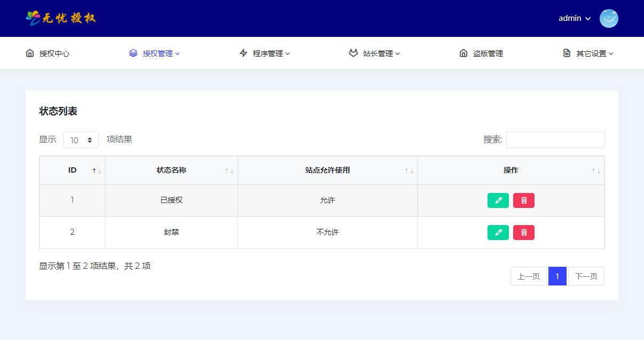Click the document icon beside 其它设置
Image resolution: width=644 pixels, height=340 pixels.
[566, 53]
